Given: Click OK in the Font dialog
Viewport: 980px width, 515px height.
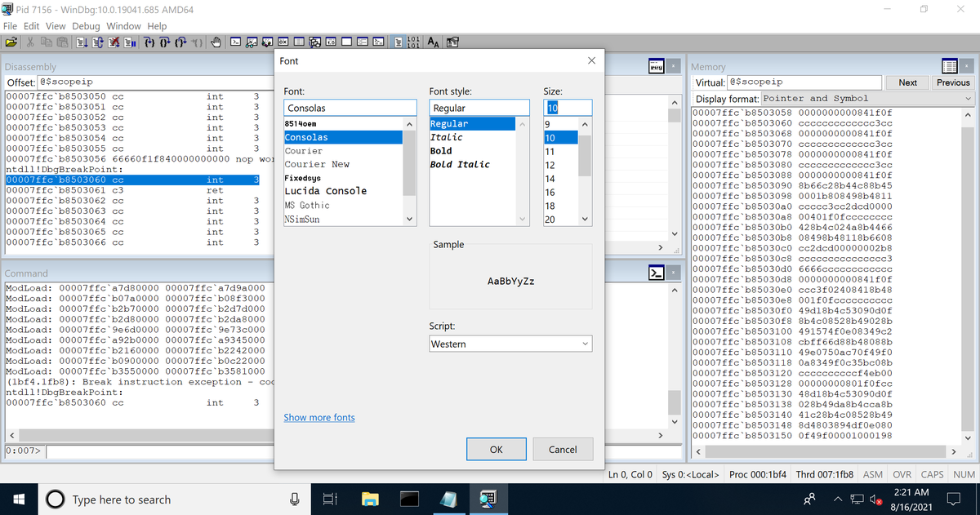Looking at the screenshot, I should click(x=497, y=449).
